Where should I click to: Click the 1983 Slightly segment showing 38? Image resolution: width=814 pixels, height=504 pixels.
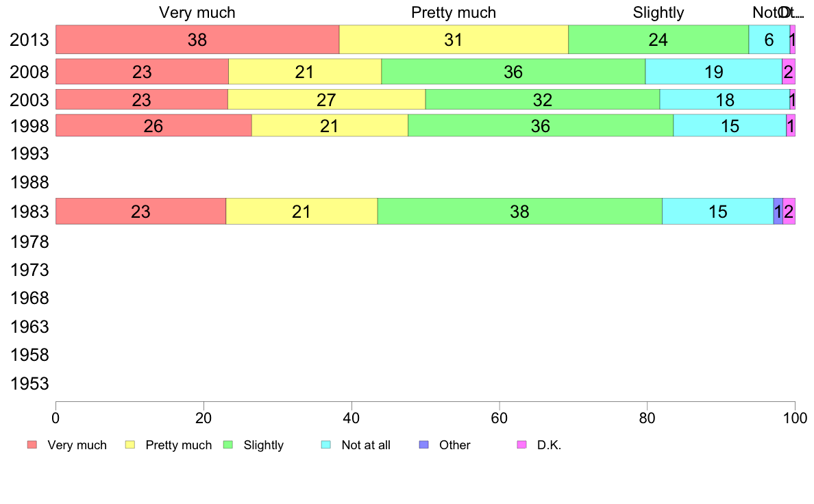(519, 211)
